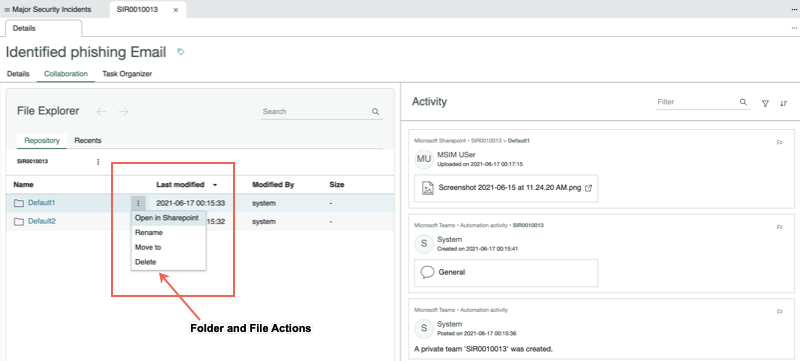Go back in File Explorer
Viewport: 800px width, 361px height.
[x=101, y=111]
